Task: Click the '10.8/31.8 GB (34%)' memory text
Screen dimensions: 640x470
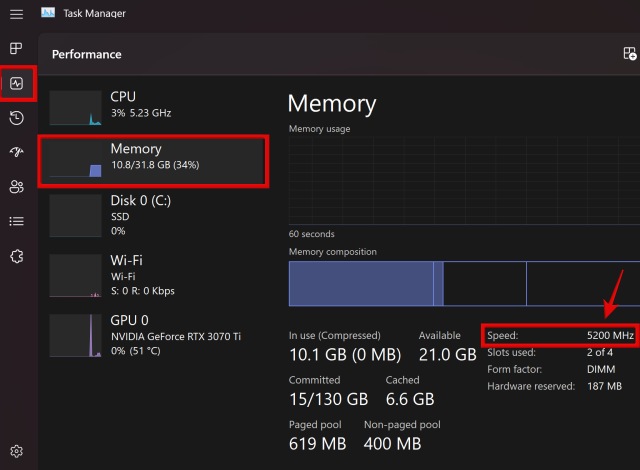Action: (x=155, y=165)
